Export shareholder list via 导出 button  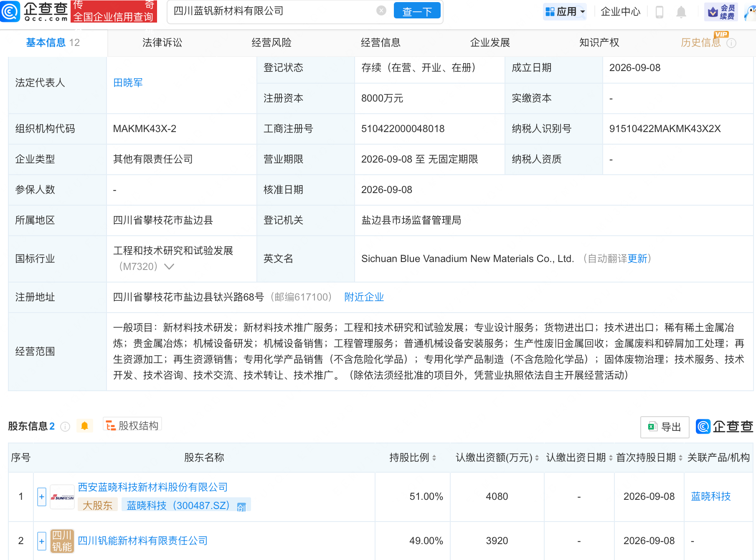665,427
